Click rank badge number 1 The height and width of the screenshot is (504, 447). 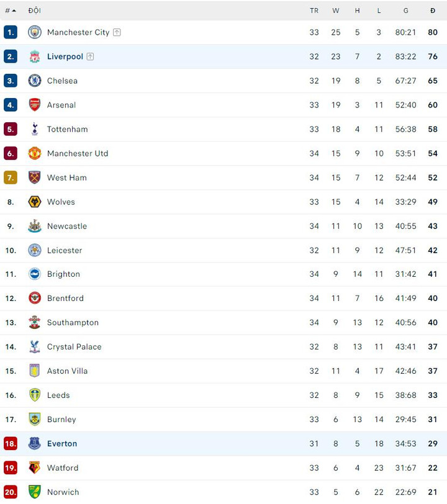11,32
